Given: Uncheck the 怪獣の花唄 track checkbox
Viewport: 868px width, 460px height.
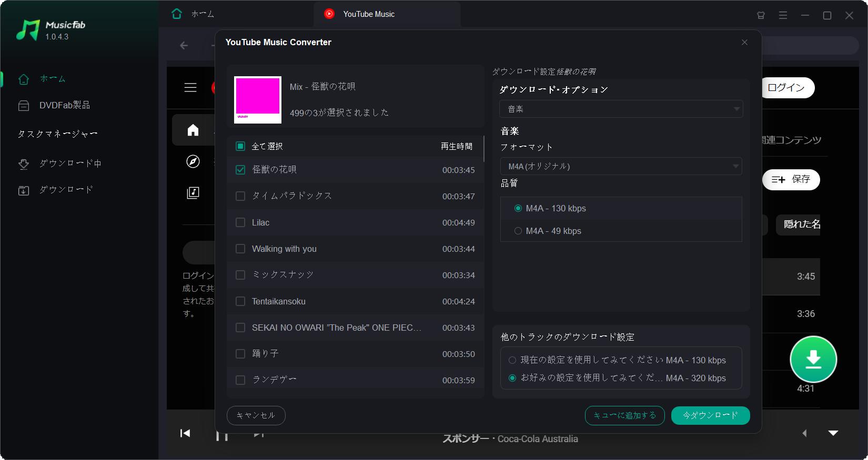Looking at the screenshot, I should coord(240,170).
